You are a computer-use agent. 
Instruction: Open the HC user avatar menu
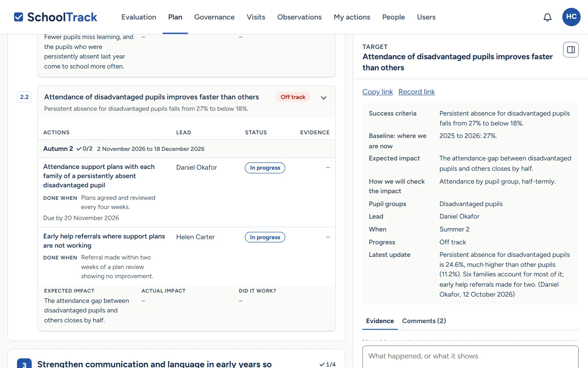coord(571,17)
